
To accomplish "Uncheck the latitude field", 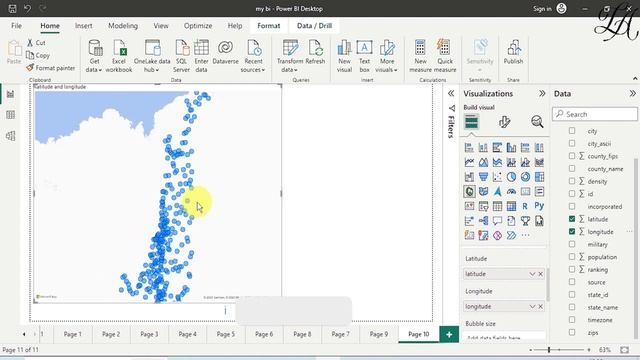I will coord(572,219).
